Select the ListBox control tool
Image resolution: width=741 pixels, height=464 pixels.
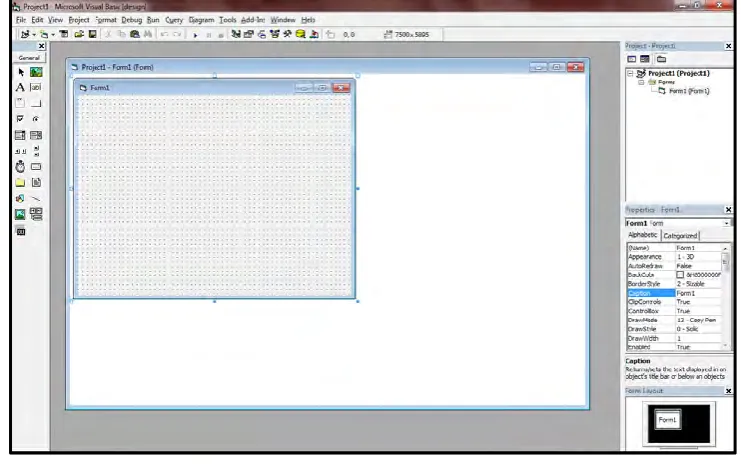(36, 135)
